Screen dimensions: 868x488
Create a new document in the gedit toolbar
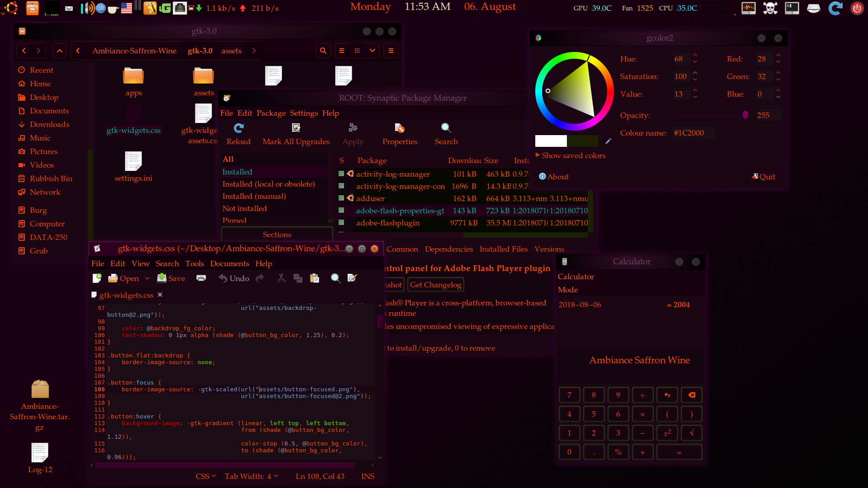click(97, 278)
